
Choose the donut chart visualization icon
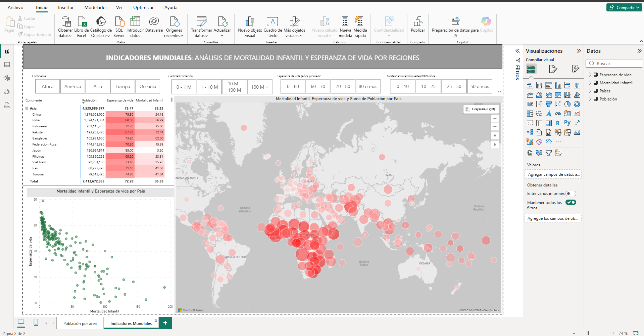point(577,104)
